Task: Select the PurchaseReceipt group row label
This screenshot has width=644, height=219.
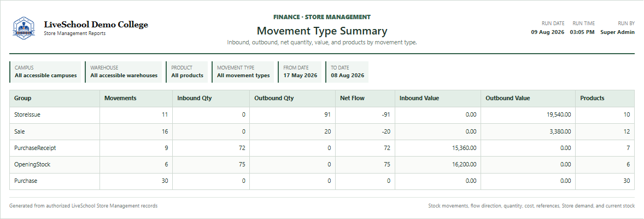Action: pyautogui.click(x=35, y=148)
